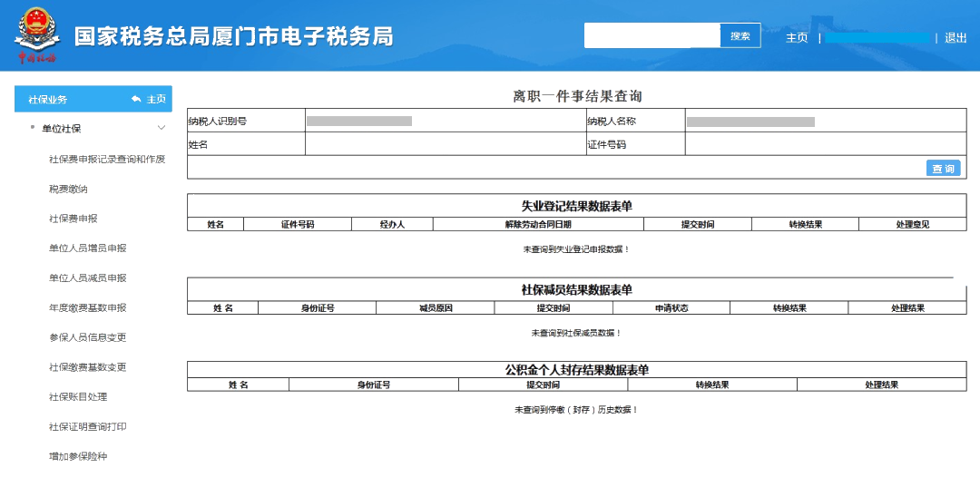Click the 证件号码 input field
The width and height of the screenshot is (980, 477).
tap(826, 144)
